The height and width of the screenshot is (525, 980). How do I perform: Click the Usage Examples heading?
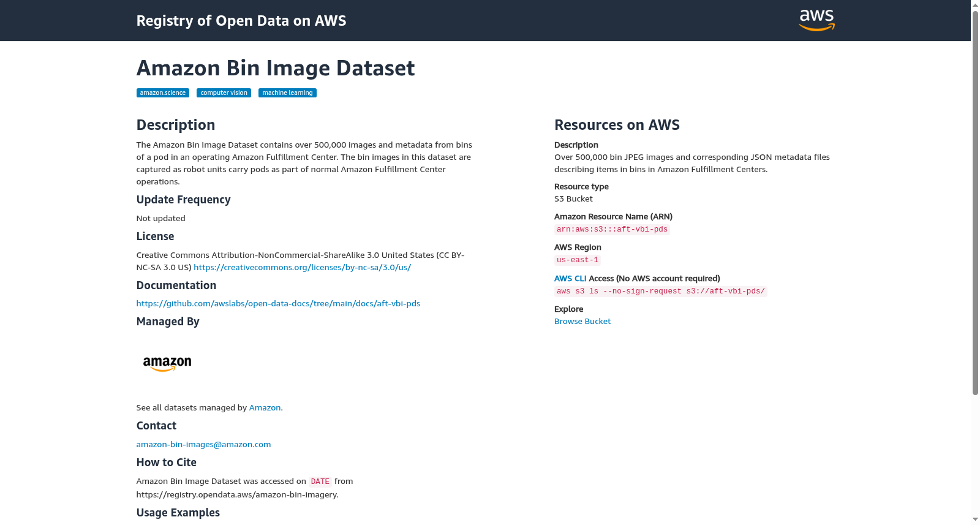[178, 513]
